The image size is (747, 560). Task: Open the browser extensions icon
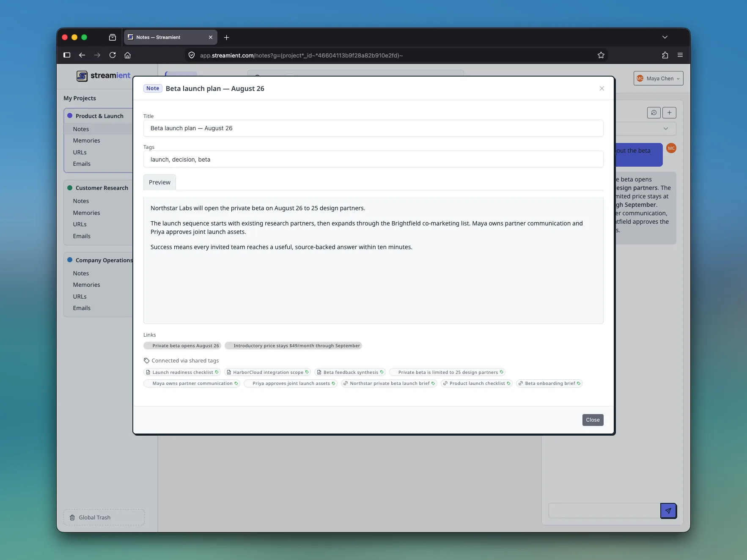click(x=665, y=55)
